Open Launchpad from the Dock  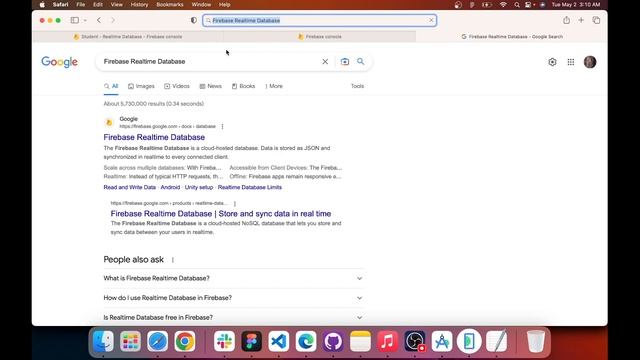[x=130, y=341]
